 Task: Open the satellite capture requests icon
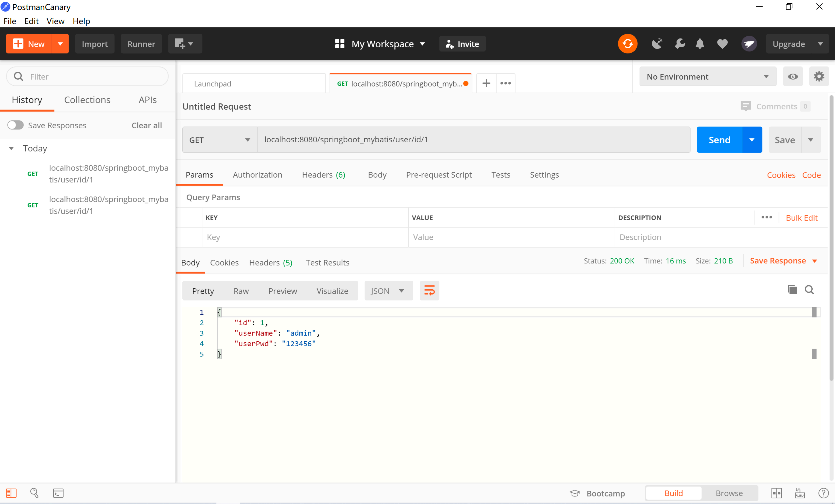(656, 44)
